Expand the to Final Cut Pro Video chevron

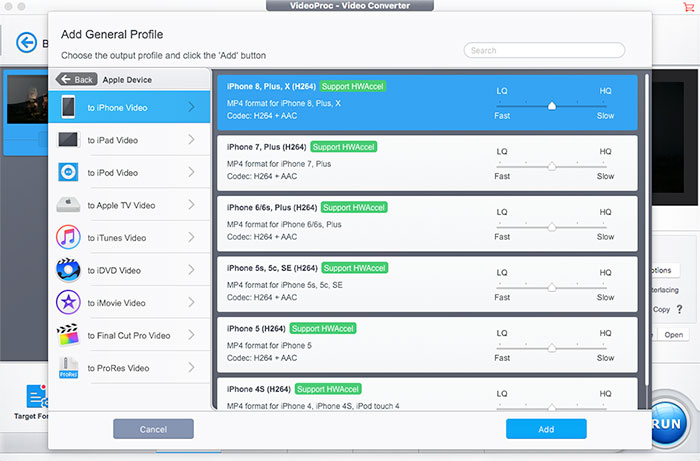tap(192, 335)
